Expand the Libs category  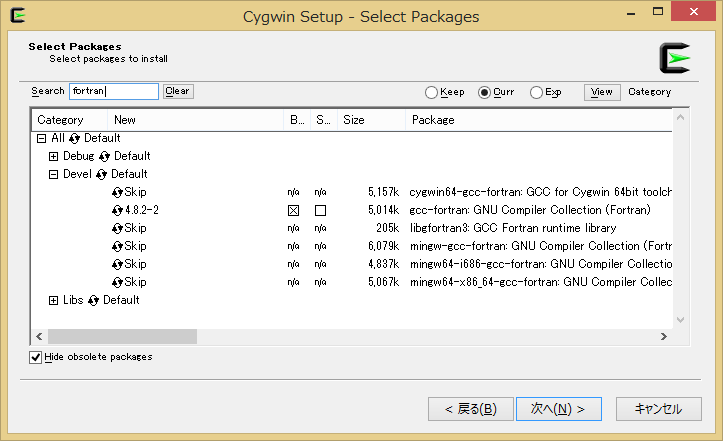tap(53, 300)
